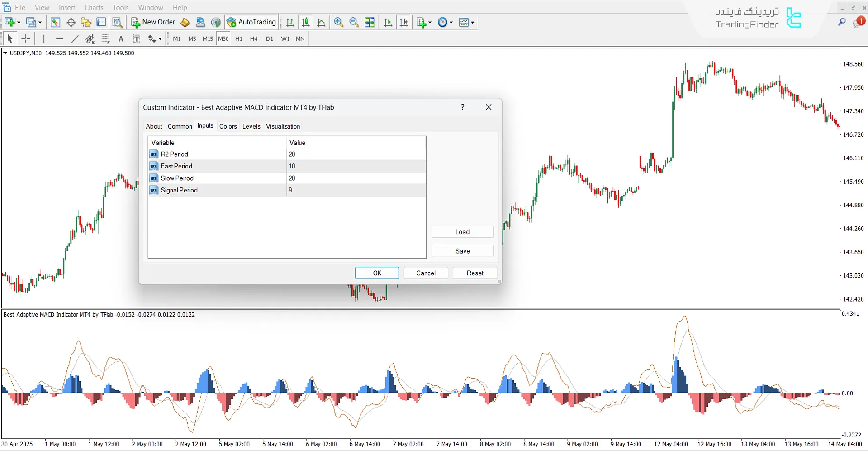Open the Charts menu
868x451 pixels.
pos(93,7)
